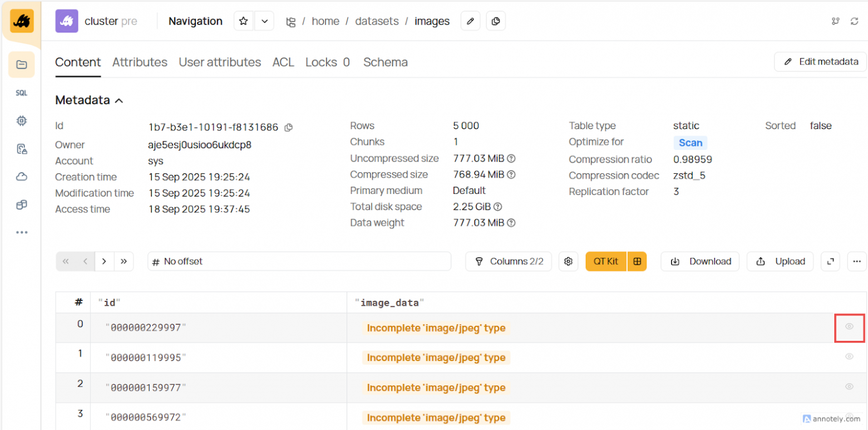Open the database-with-lock sidebar section
This screenshot has width=868, height=430.
21,149
